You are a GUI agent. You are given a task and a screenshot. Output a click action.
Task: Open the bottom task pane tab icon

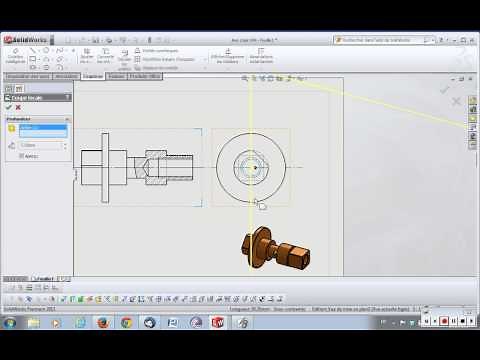(x=473, y=145)
